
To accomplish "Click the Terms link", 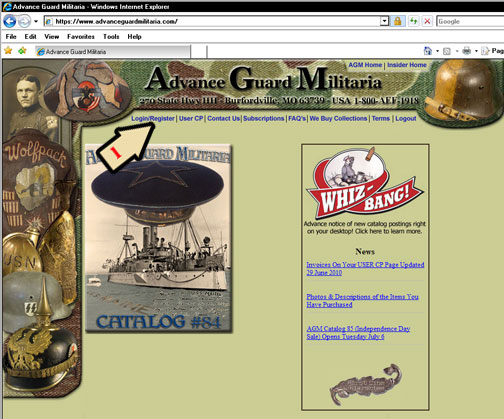I will point(381,118).
